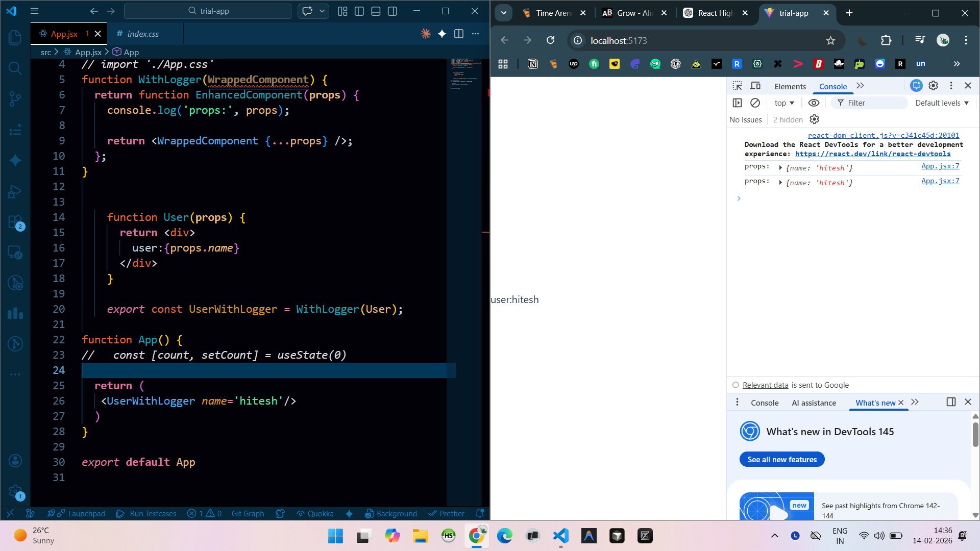Click the split editor right icon
The height and width of the screenshot is (551, 980).
point(459,34)
